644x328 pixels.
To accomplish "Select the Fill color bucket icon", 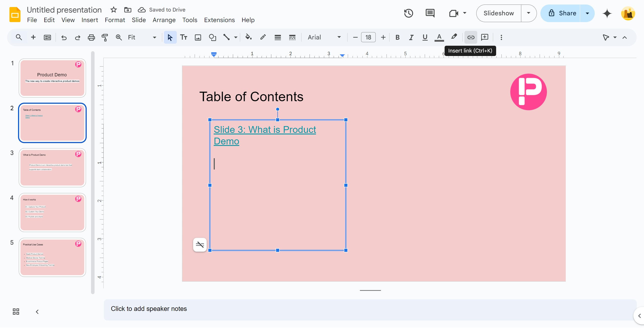I will [x=248, y=37].
